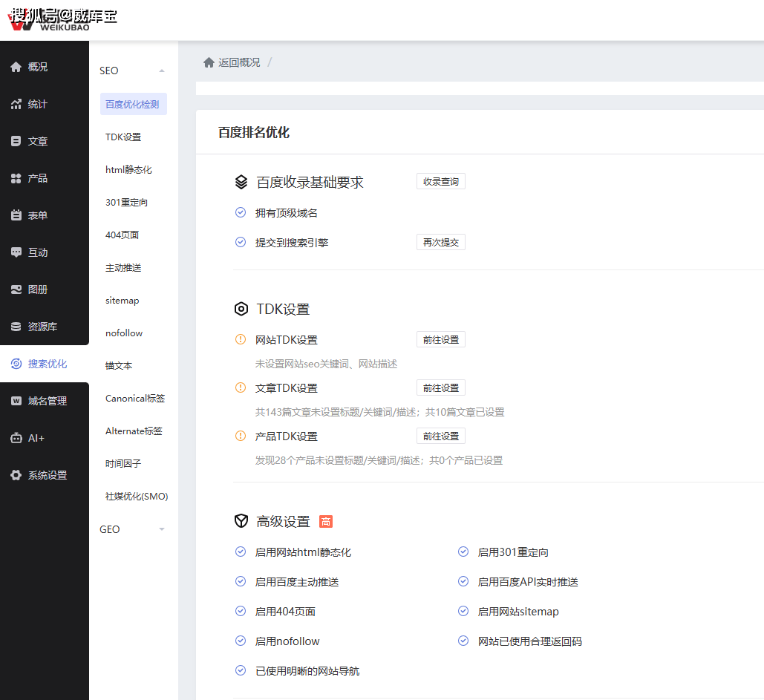Click the warning mark next to 产品TDK设置
Image resolution: width=764 pixels, height=700 pixels.
241,436
